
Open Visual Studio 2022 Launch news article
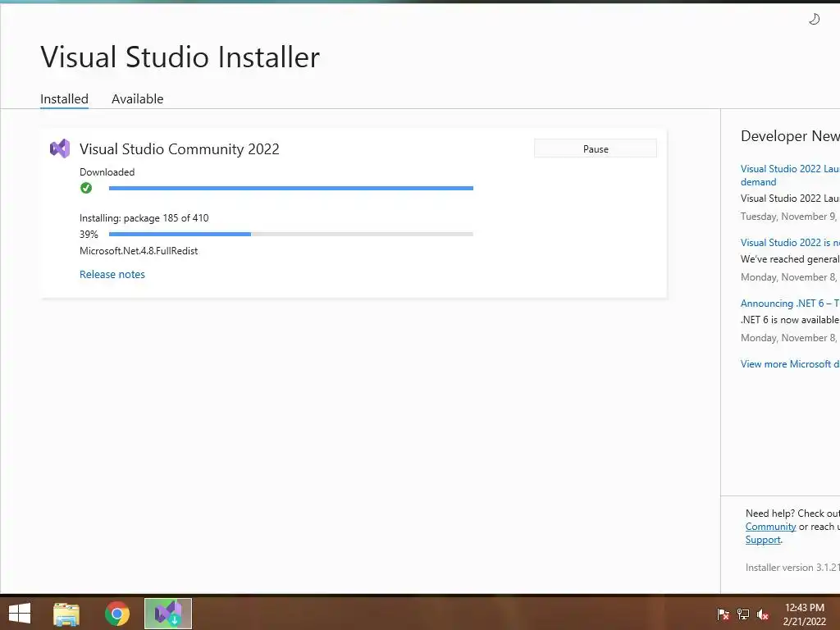tap(790, 176)
